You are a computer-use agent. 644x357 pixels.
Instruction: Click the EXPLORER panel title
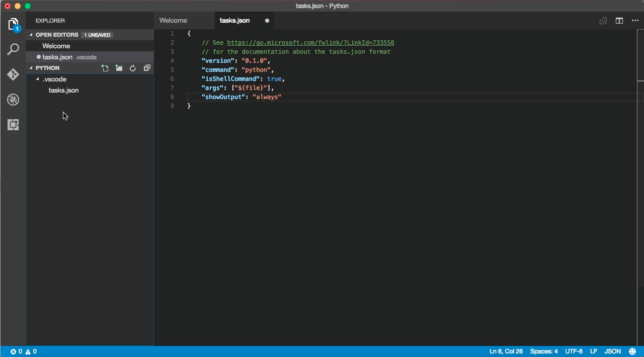tap(50, 21)
